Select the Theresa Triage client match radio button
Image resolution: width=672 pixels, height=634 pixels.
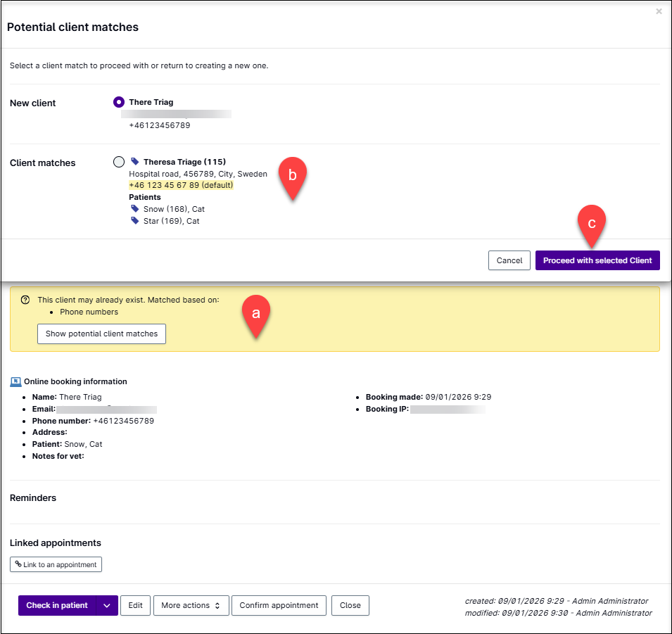(119, 162)
